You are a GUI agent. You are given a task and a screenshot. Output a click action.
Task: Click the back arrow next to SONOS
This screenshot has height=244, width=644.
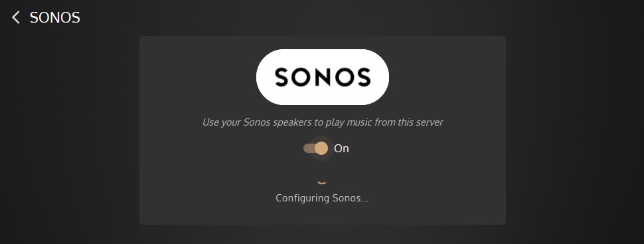click(16, 17)
